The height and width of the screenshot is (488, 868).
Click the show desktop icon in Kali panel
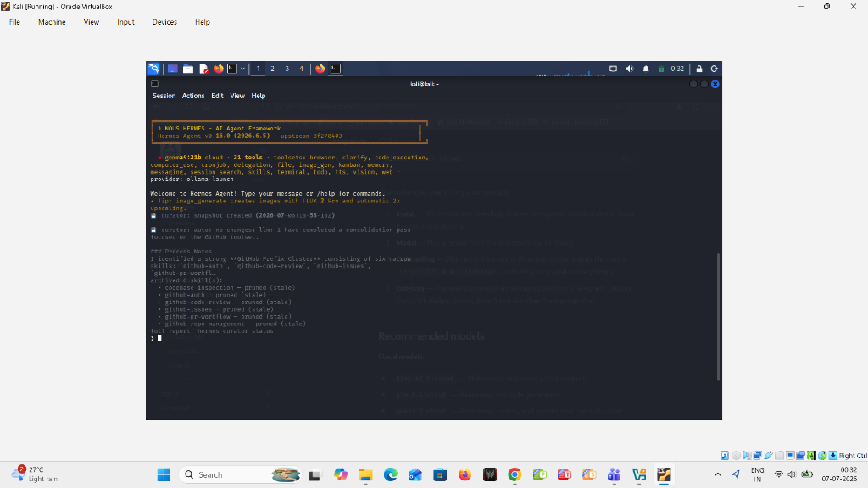(173, 69)
